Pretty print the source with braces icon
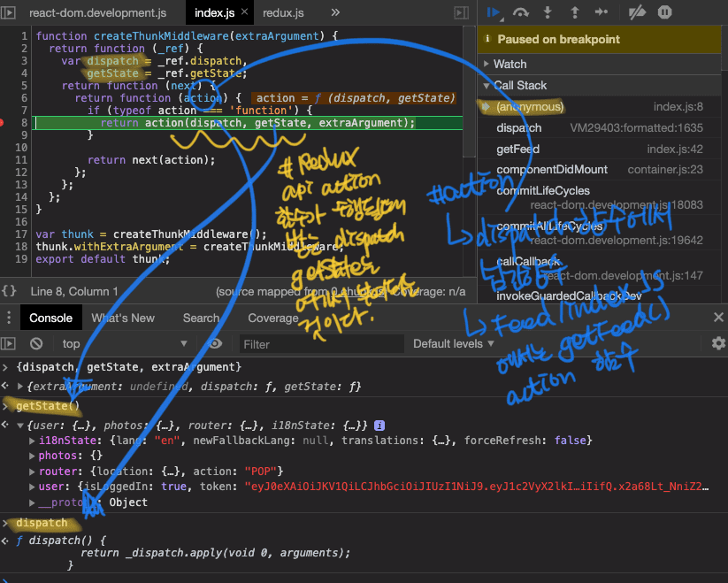 9,291
